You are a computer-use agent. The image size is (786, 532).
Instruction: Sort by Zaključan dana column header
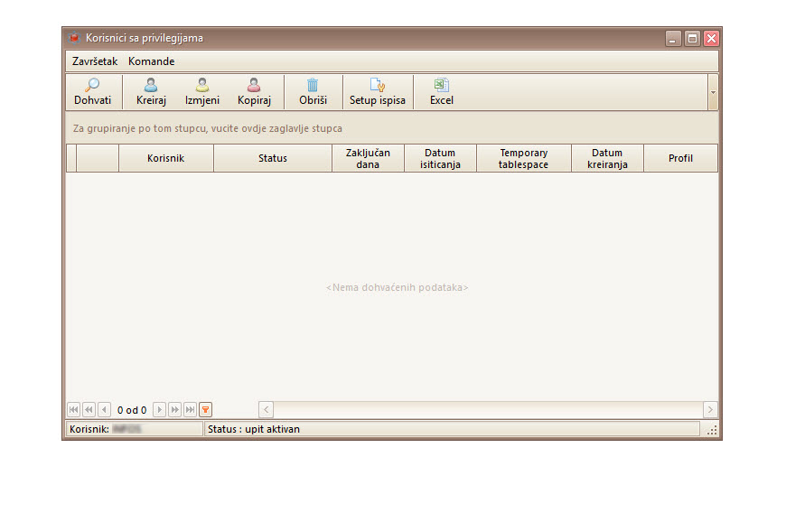(x=368, y=158)
